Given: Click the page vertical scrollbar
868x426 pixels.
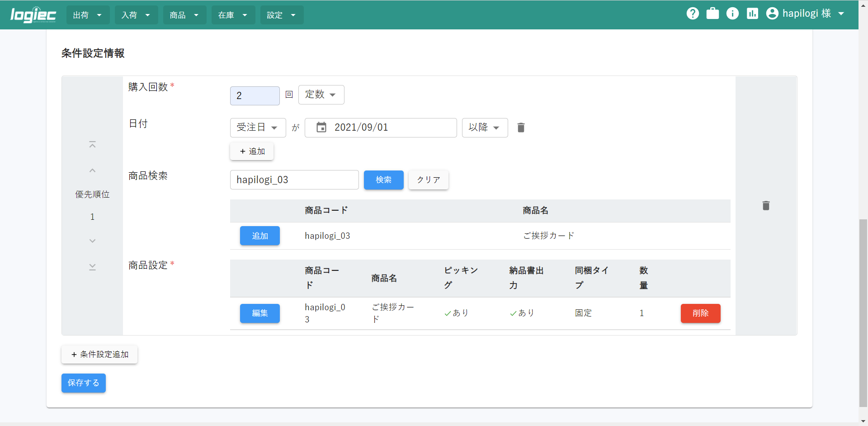Looking at the screenshot, I should 863,313.
